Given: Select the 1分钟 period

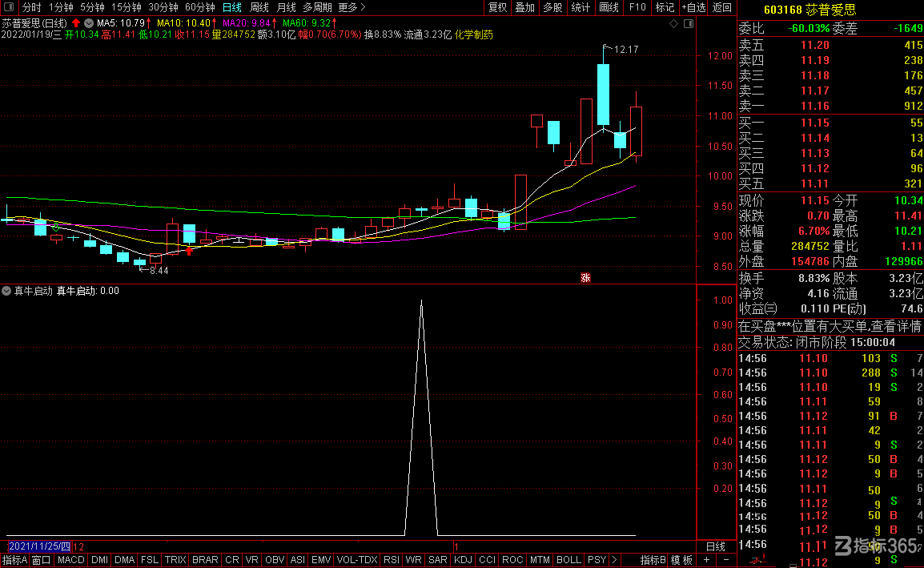Looking at the screenshot, I should (61, 7).
